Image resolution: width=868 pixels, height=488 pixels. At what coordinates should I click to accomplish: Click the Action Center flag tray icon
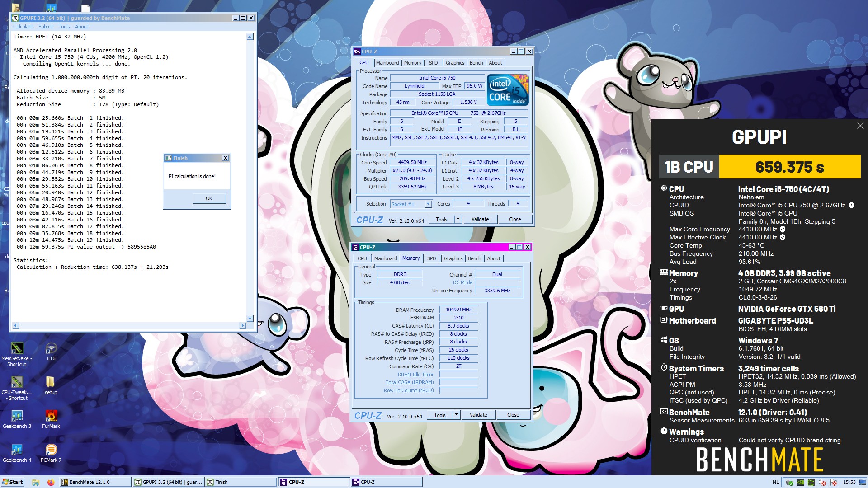(x=833, y=482)
